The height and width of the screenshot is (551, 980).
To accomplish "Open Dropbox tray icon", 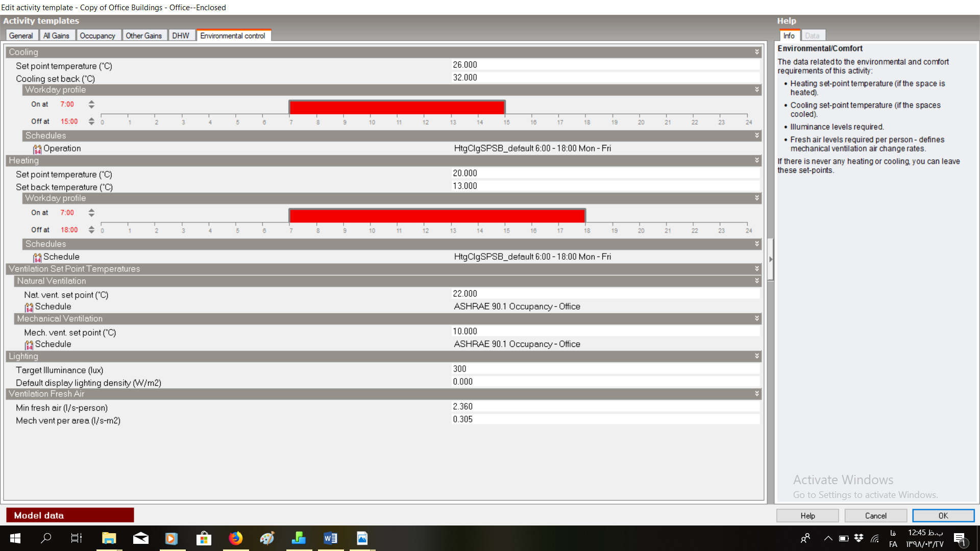I will (x=859, y=538).
